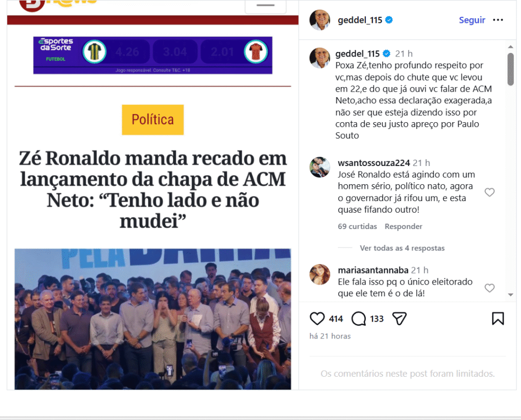The height and width of the screenshot is (420, 521).
Task: Like the post with the heart icon
Action: point(317,319)
